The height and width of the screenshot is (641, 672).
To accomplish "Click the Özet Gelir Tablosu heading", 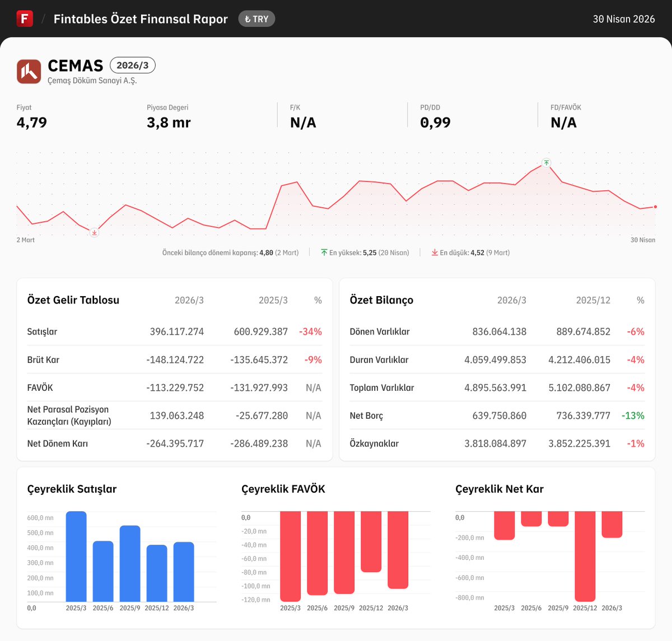I will point(73,300).
